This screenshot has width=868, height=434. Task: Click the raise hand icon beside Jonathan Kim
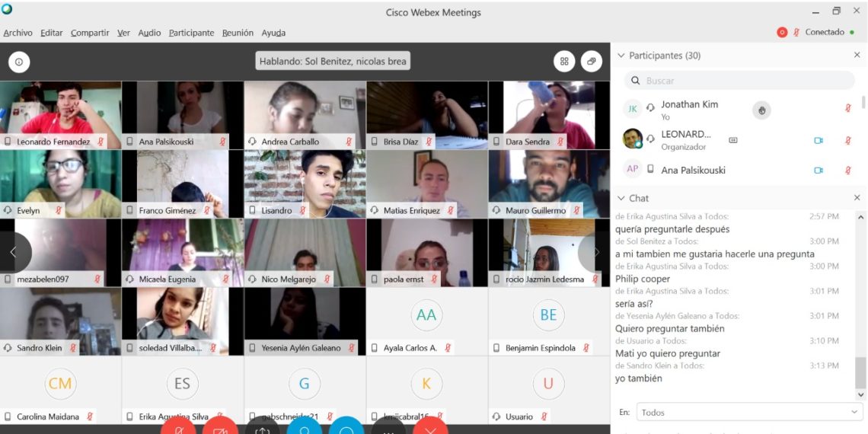761,110
